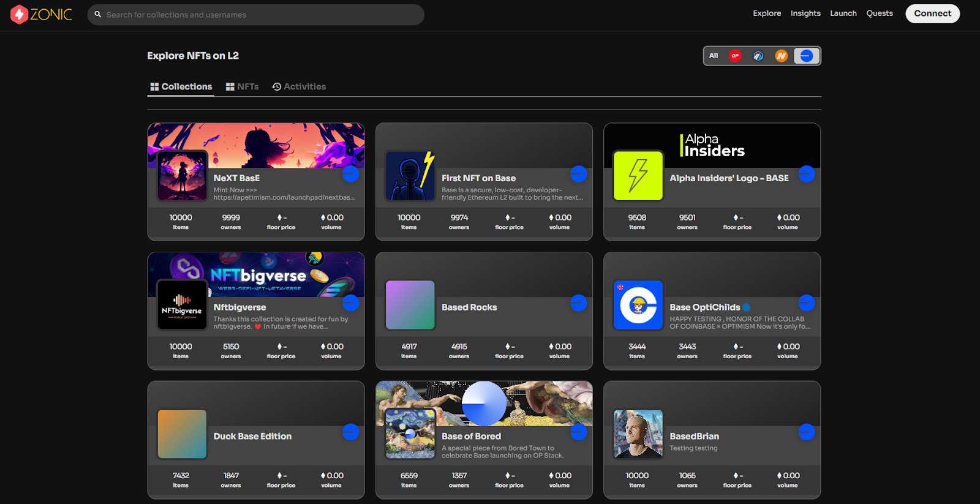Click the Ethereum floor price icon on Based Rocks
980x504 pixels.
pyautogui.click(x=507, y=347)
